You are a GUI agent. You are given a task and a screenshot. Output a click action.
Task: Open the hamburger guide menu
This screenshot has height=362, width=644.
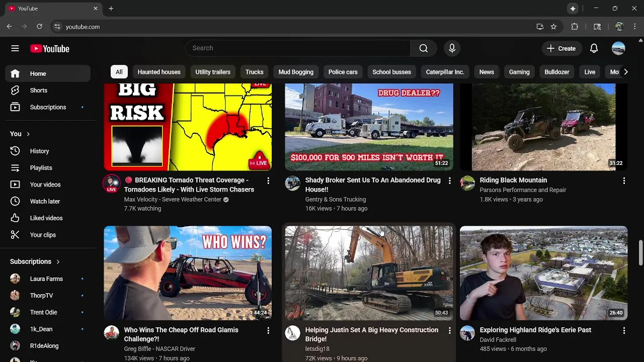point(15,48)
